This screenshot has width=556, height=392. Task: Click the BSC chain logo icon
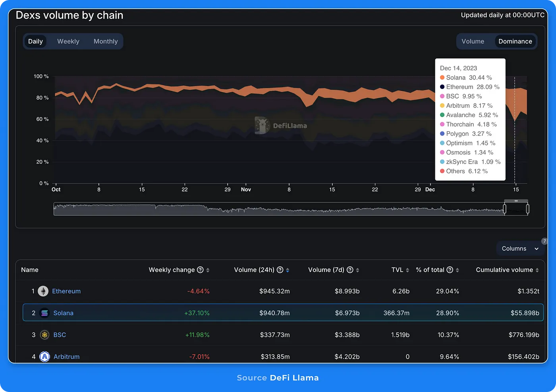click(44, 335)
